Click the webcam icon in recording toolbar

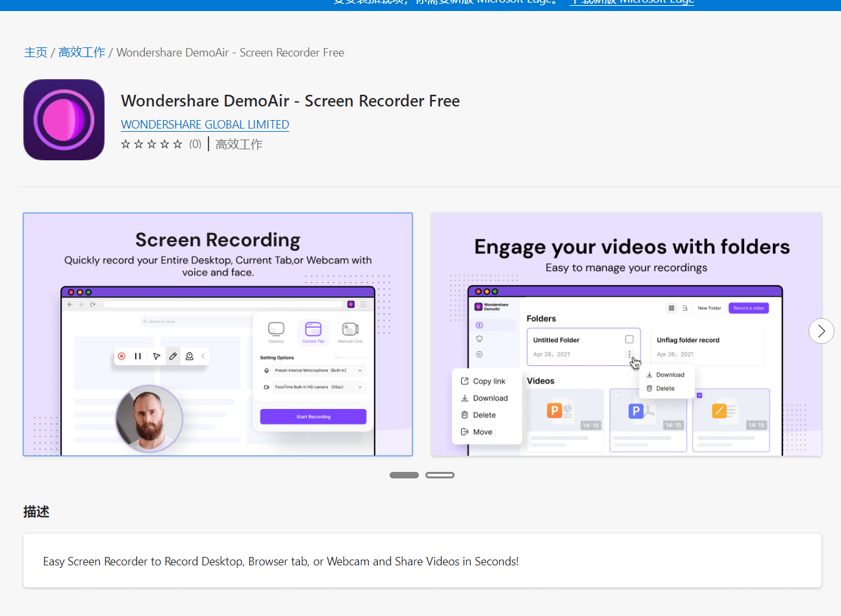click(190, 356)
